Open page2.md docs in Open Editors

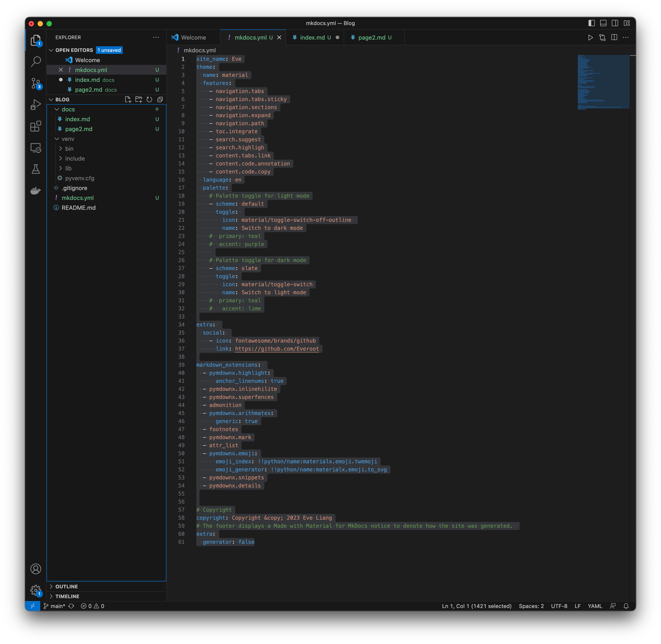coord(106,89)
